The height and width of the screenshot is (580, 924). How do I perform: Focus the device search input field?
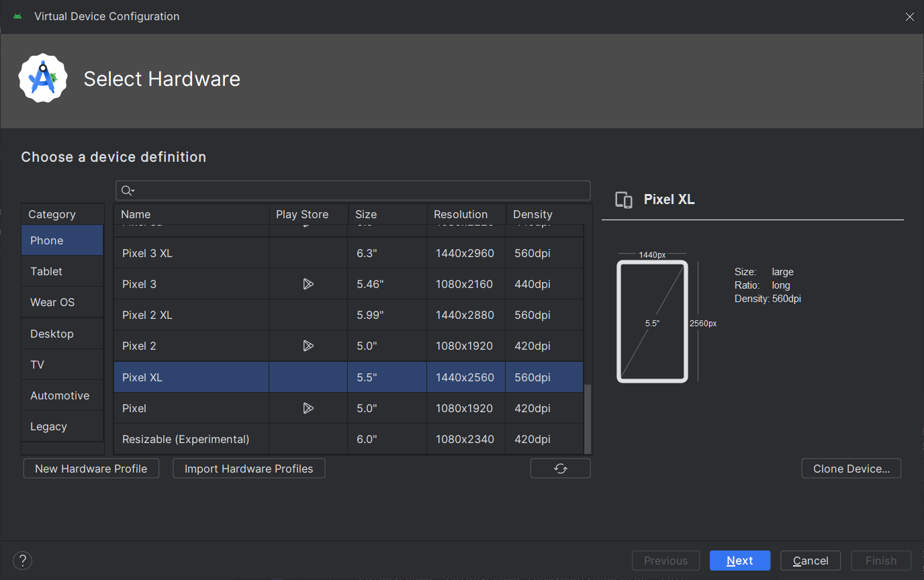pos(363,191)
